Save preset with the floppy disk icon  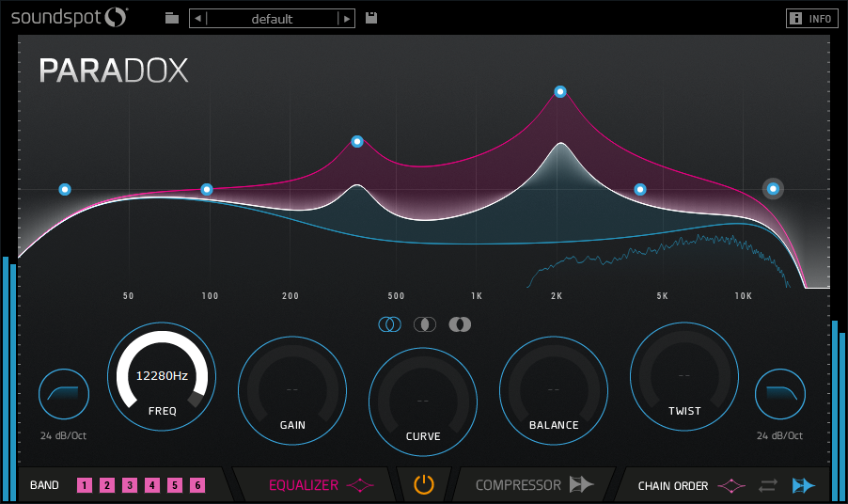point(371,18)
